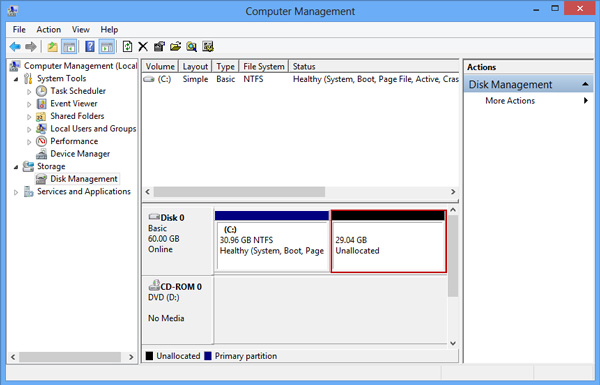Sort by the Layout column header

coord(195,67)
